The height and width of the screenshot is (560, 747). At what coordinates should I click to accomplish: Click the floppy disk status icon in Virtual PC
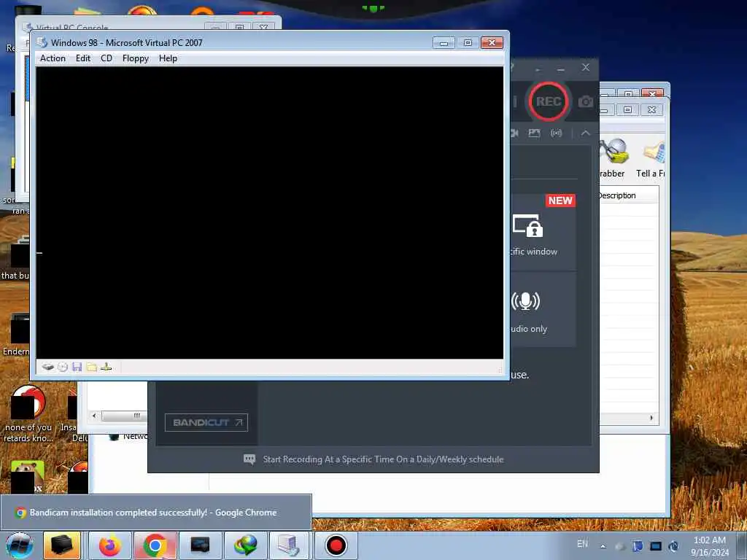coord(77,367)
